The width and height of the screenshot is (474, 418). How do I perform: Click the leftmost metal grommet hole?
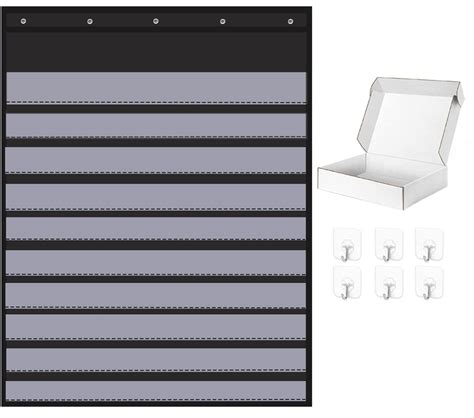coord(23,21)
